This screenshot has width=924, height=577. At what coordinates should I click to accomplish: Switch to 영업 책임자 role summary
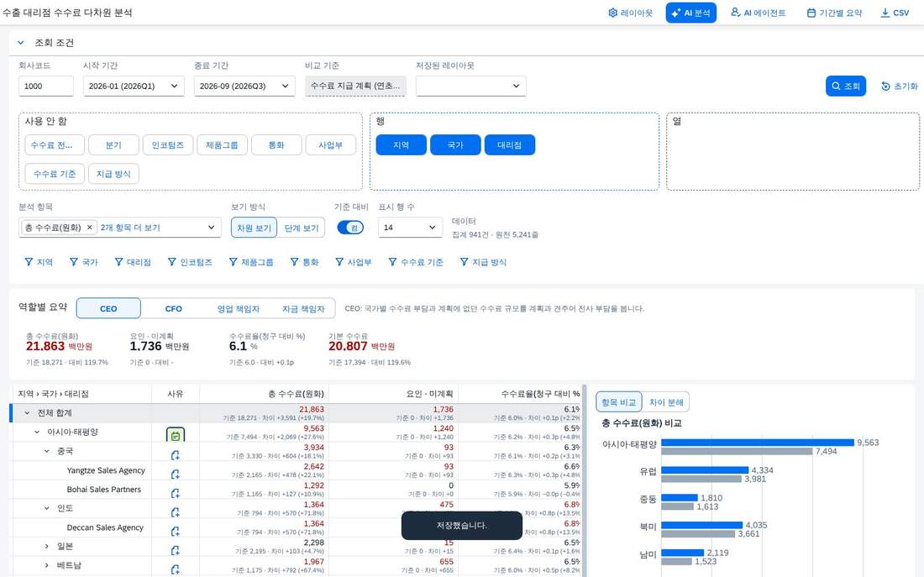pyautogui.click(x=238, y=308)
